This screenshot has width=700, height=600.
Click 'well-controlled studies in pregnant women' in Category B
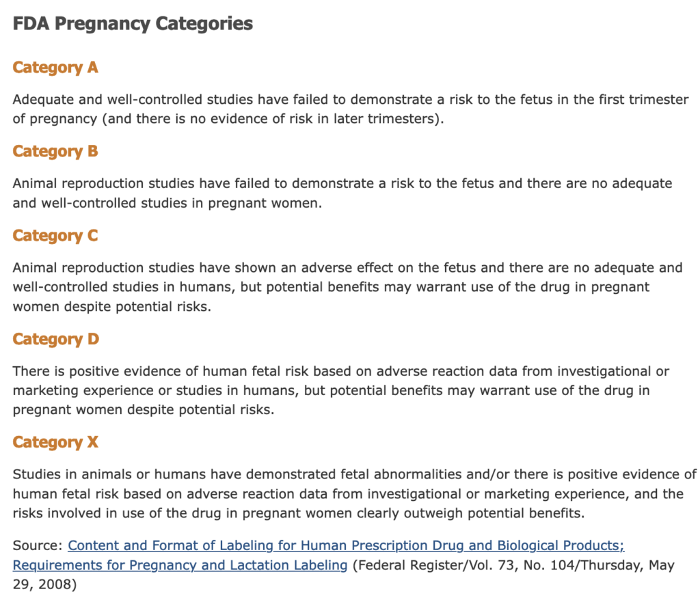(x=181, y=203)
